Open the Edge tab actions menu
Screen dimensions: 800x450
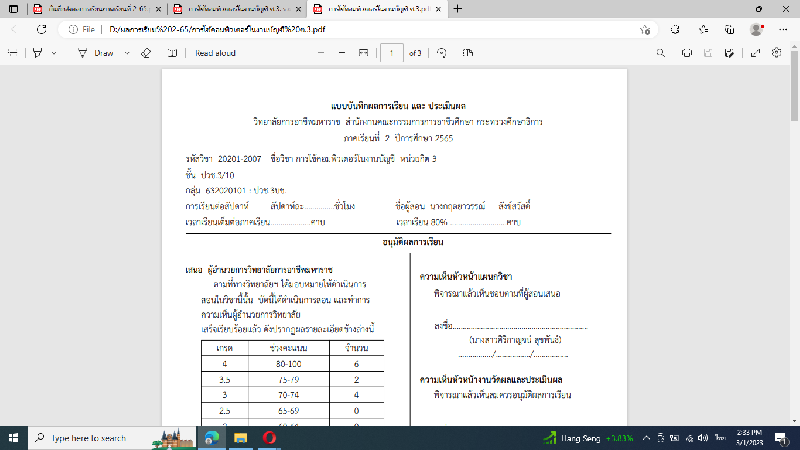(13, 9)
